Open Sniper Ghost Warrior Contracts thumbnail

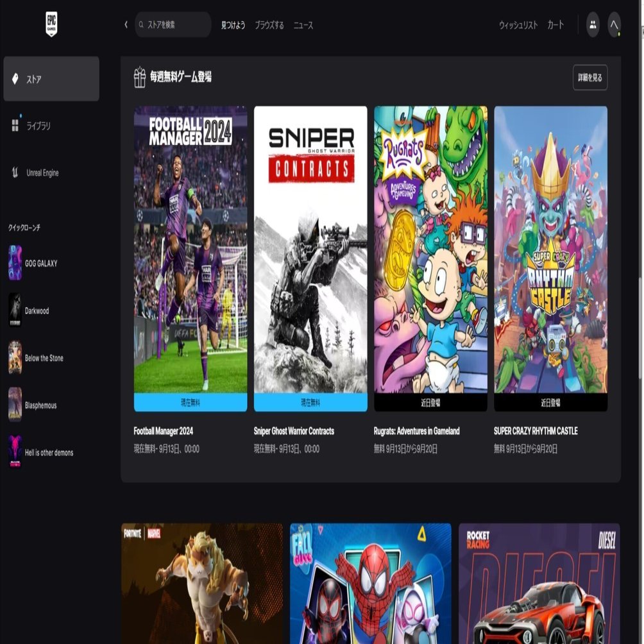click(x=310, y=258)
